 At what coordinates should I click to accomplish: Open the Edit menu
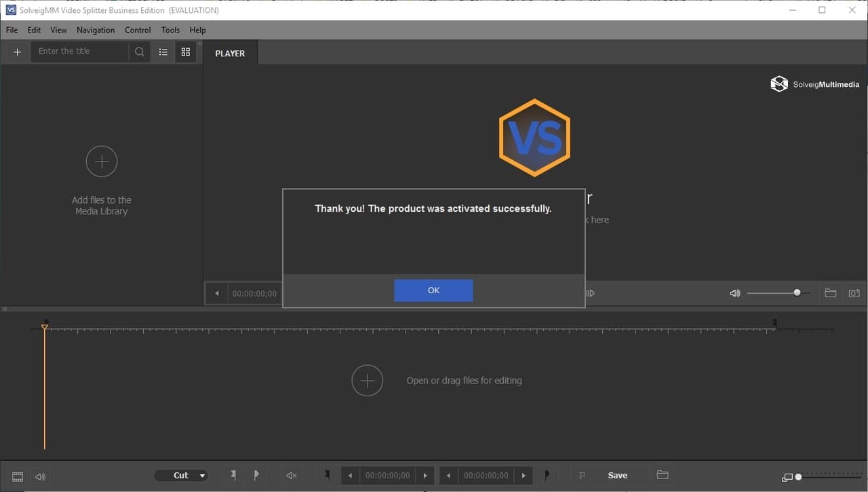[34, 30]
